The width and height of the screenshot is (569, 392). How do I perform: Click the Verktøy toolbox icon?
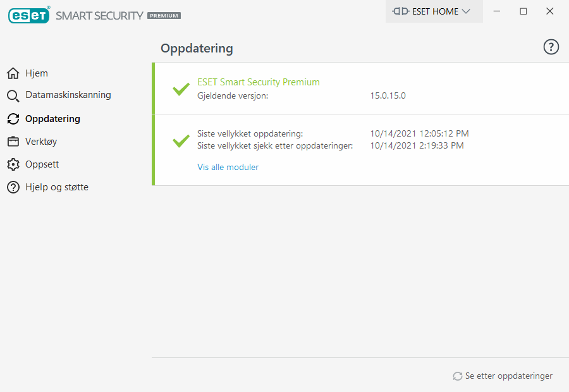13,142
